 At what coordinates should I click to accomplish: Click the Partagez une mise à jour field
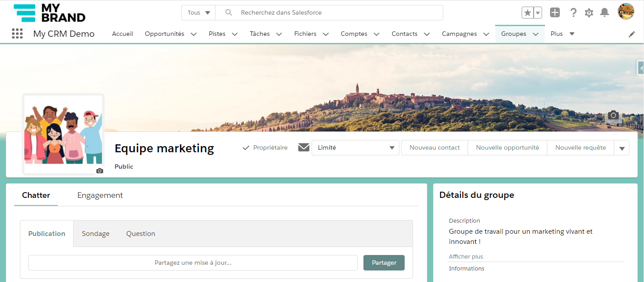pyautogui.click(x=193, y=263)
